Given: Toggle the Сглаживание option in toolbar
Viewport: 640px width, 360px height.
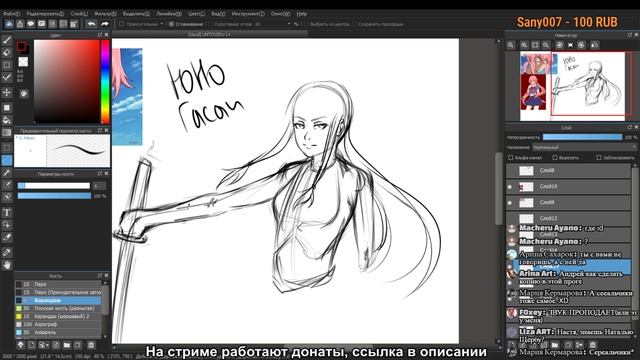Looking at the screenshot, I should (x=172, y=24).
